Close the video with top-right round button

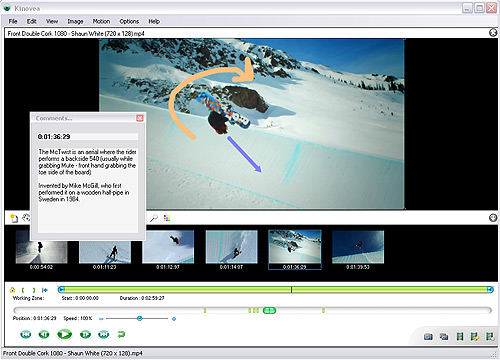493,33
